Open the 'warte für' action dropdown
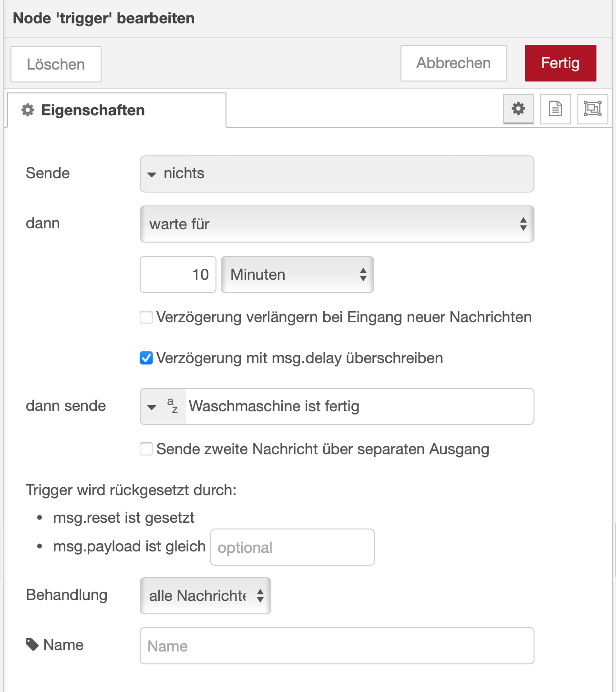Image resolution: width=616 pixels, height=692 pixels. 337,224
